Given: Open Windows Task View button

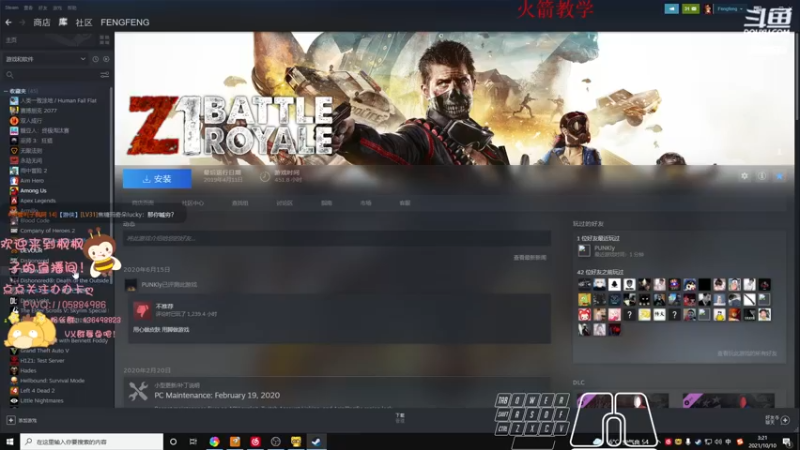Looking at the screenshot, I should pos(193,441).
